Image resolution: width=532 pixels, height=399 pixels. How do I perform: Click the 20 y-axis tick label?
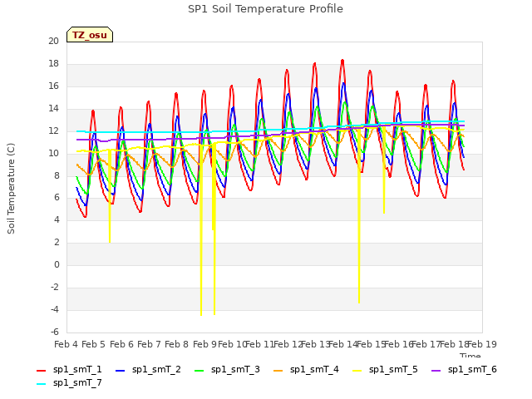coord(53,41)
